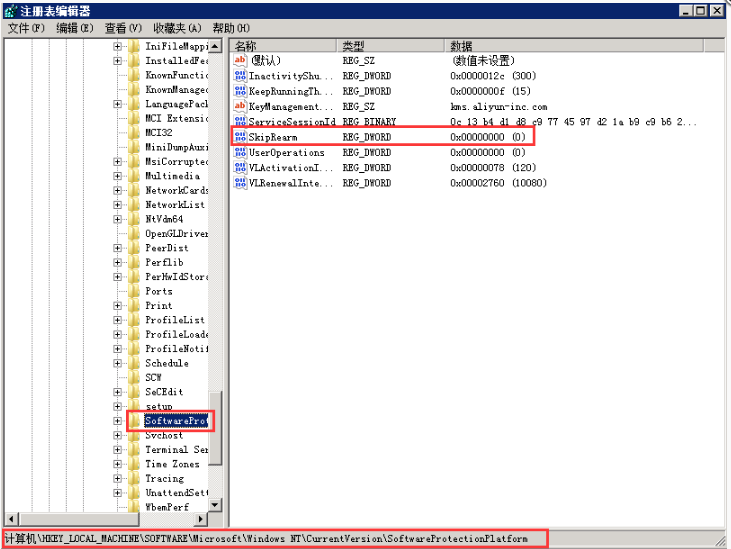731x549 pixels.
Task: Click the UserOperations DWORD icon
Action: (239, 152)
